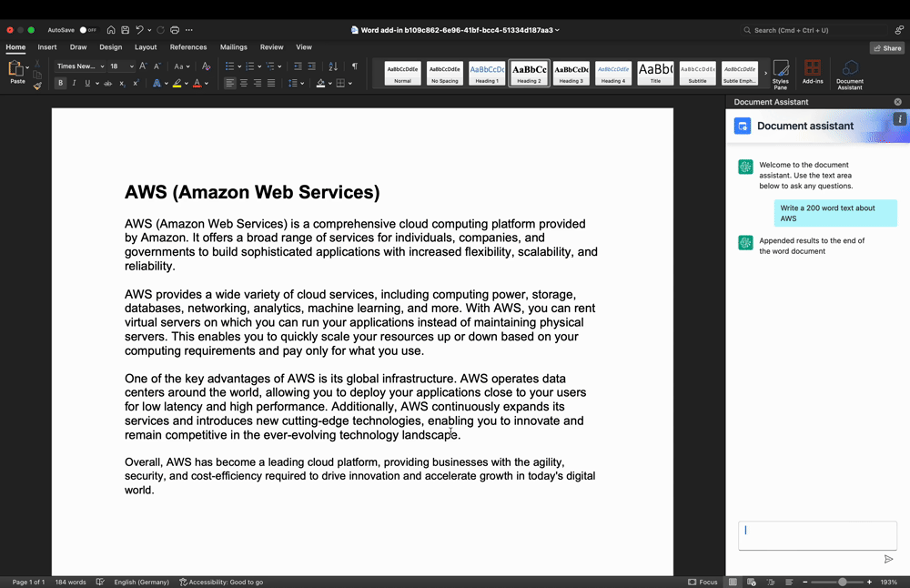The width and height of the screenshot is (910, 588).
Task: Switch to the Draw tab
Action: 77,47
